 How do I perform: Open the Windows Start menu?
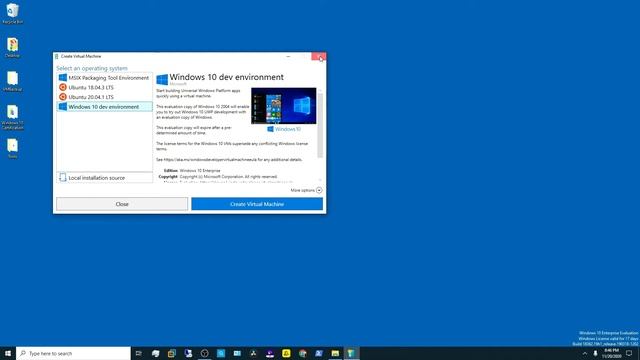[8, 353]
